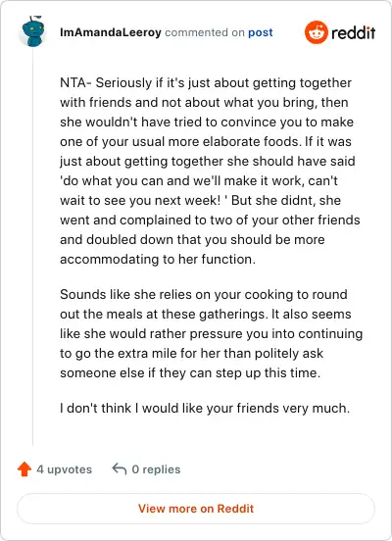Image resolution: width=392 pixels, height=541 pixels.
Task: Click the text 'wait to see you next week!'
Action: coord(140,201)
